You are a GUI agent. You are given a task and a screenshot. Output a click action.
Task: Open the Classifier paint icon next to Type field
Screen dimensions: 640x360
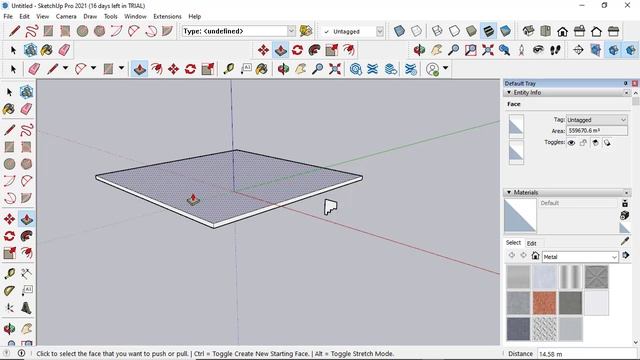(x=306, y=31)
